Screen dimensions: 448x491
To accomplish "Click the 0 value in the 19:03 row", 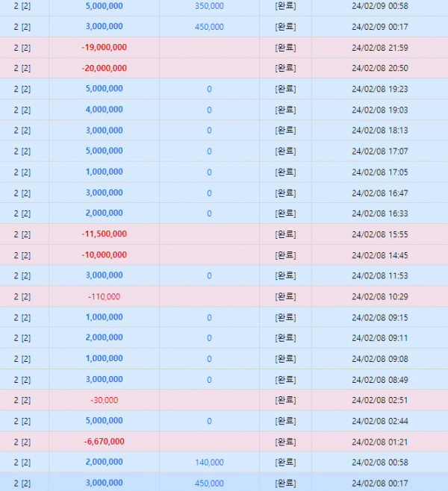I will coord(209,110).
